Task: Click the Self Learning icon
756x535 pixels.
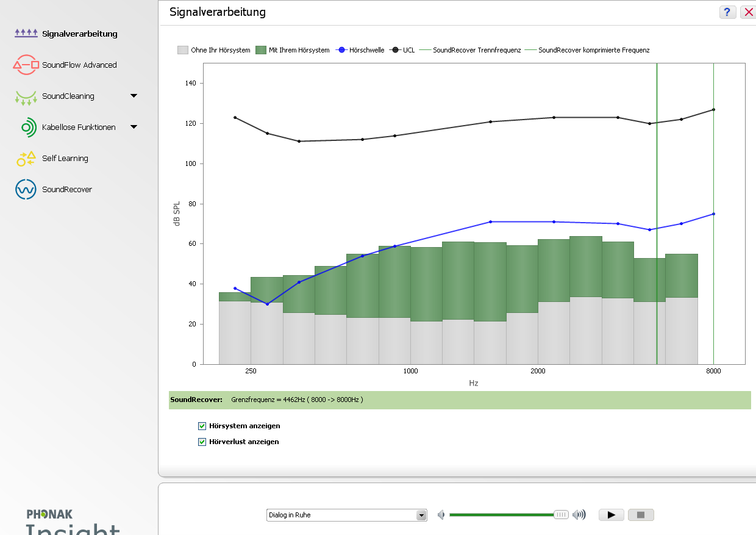Action: (26, 159)
